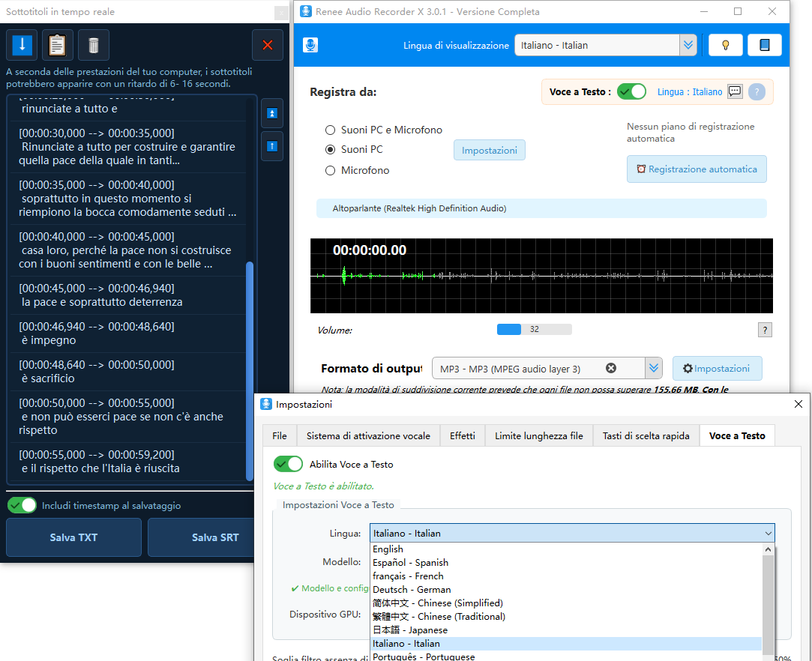Click the Salva TXT button
The height and width of the screenshot is (661, 812).
coord(73,537)
